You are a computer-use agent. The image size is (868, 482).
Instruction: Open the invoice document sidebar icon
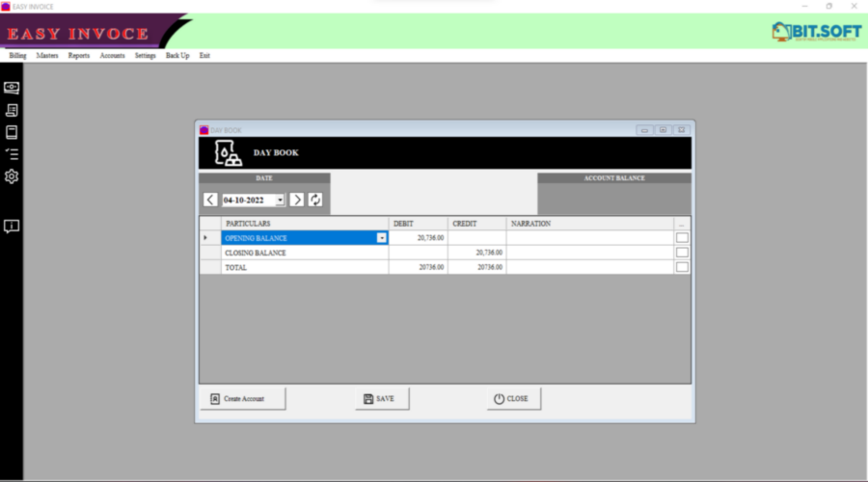coord(12,110)
